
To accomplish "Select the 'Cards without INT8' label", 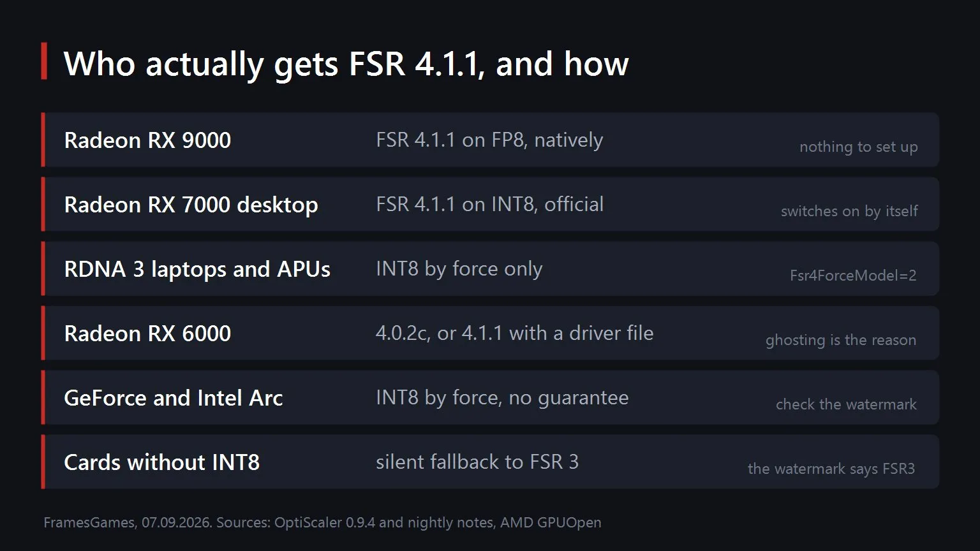I will click(162, 462).
